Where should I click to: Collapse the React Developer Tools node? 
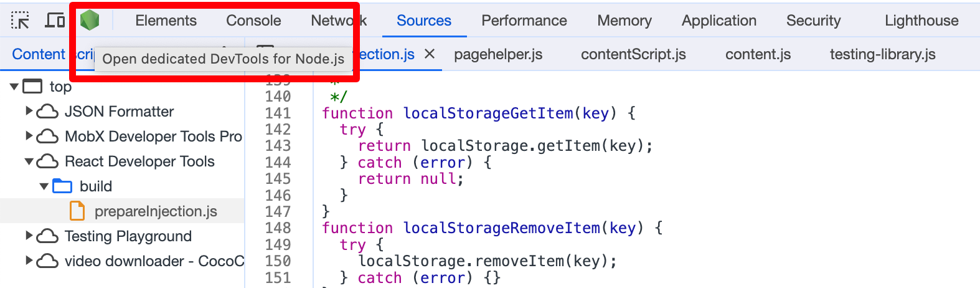click(x=29, y=161)
